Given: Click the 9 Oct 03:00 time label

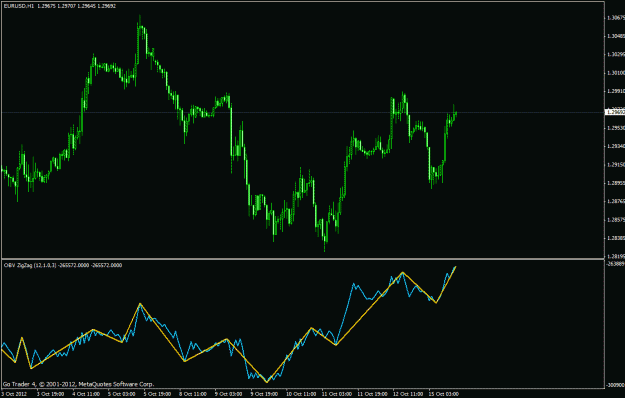Looking at the screenshot, I should click(229, 394).
